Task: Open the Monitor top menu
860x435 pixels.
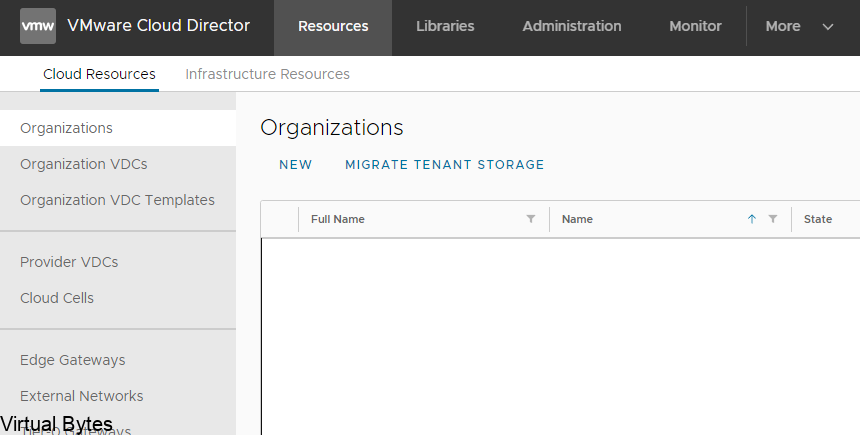Action: pos(695,26)
